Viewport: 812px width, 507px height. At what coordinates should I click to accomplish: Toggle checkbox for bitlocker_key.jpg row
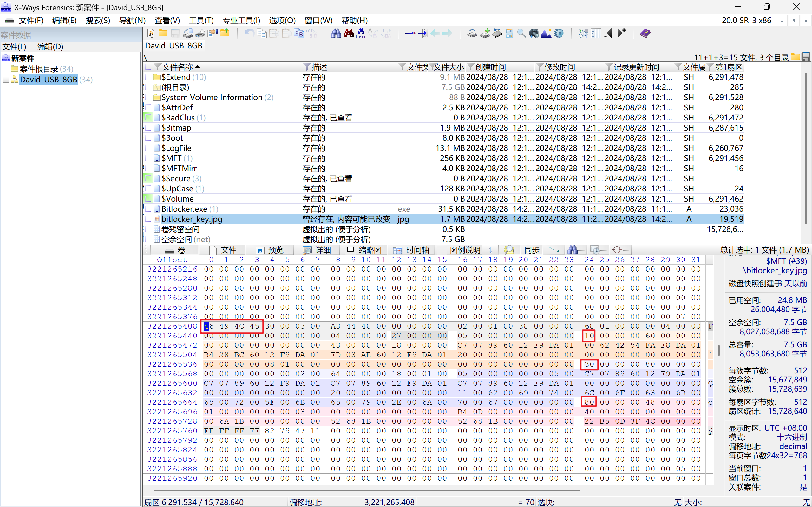coord(148,219)
